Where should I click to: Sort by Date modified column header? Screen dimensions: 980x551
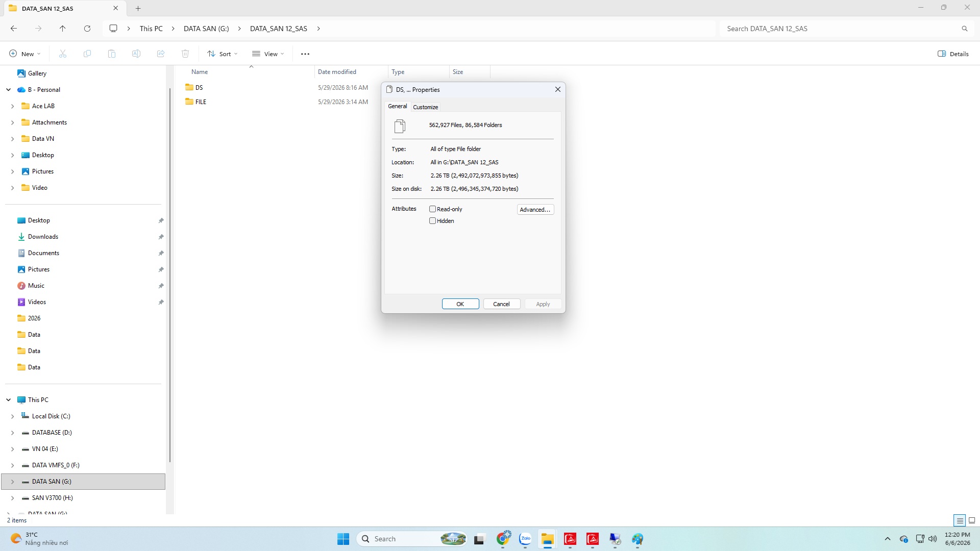click(351, 72)
